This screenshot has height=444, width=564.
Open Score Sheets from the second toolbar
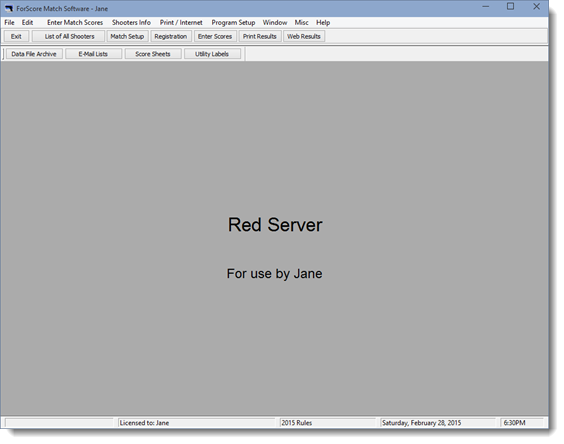coord(153,54)
